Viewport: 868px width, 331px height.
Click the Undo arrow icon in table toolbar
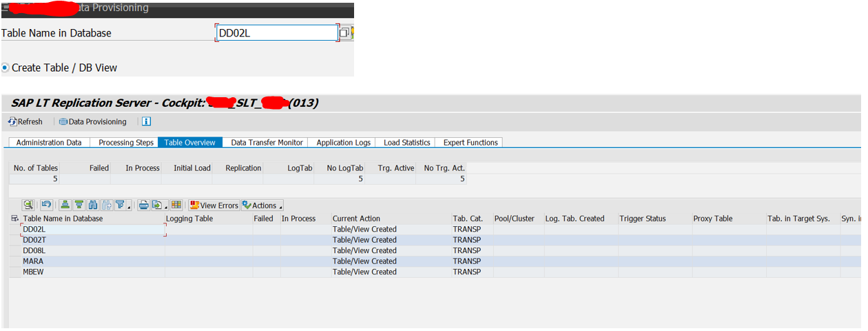[x=46, y=205]
